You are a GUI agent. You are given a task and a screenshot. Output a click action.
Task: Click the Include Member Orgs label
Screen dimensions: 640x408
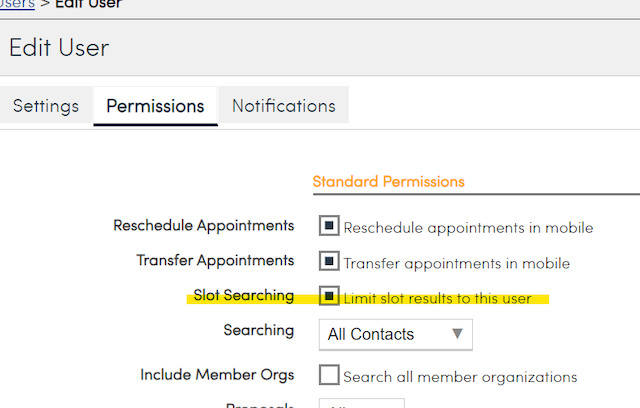(217, 375)
